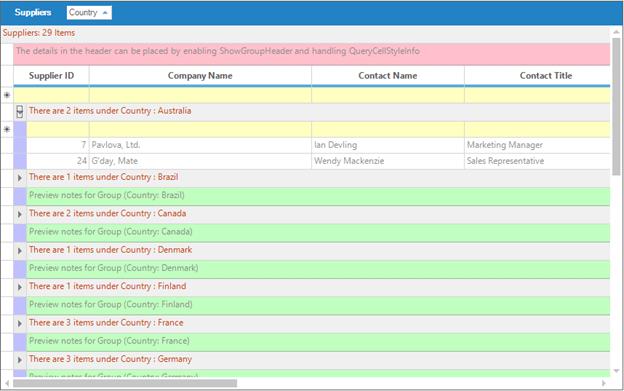Click the top add-new-row asterisk icon

tap(7, 95)
